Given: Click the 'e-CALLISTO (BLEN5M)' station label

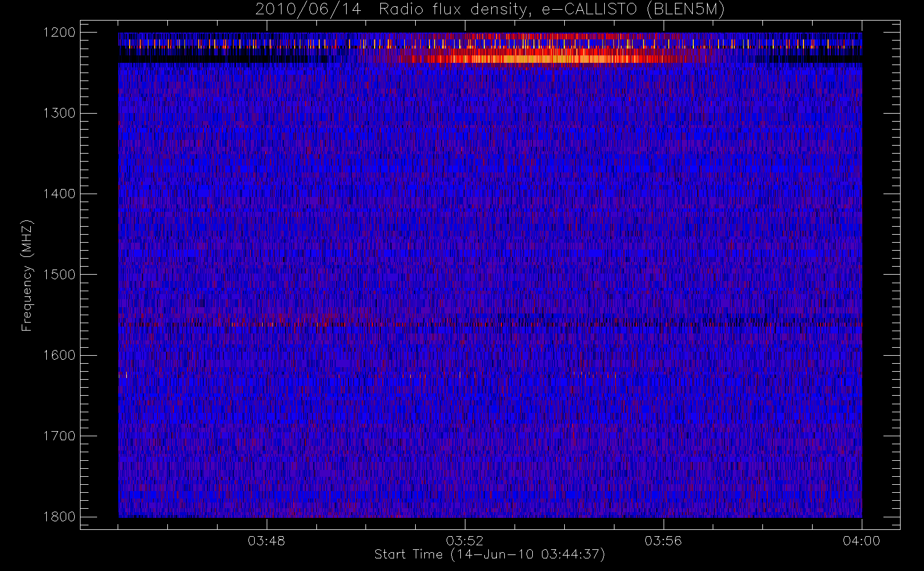Looking at the screenshot, I should (633, 10).
